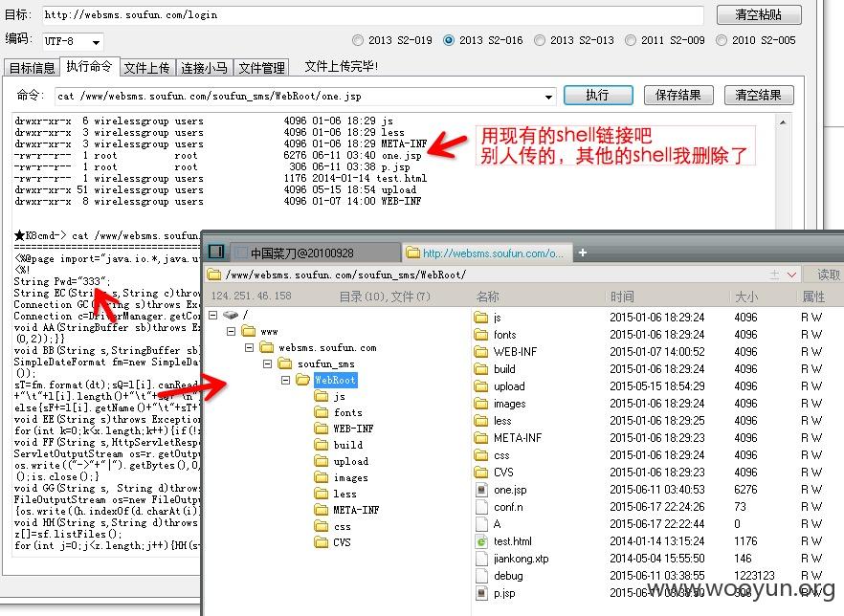The image size is (844, 616).
Task: Collapse the WebRoot tree node
Action: tap(286, 381)
